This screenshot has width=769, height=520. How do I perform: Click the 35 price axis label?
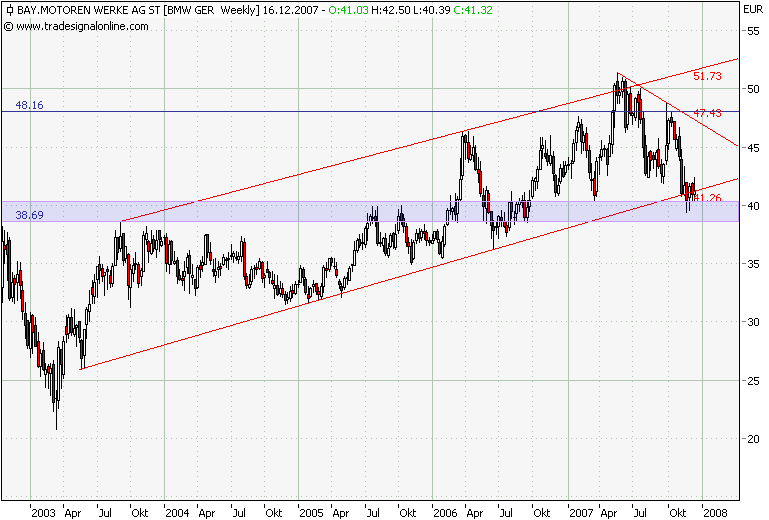click(753, 264)
